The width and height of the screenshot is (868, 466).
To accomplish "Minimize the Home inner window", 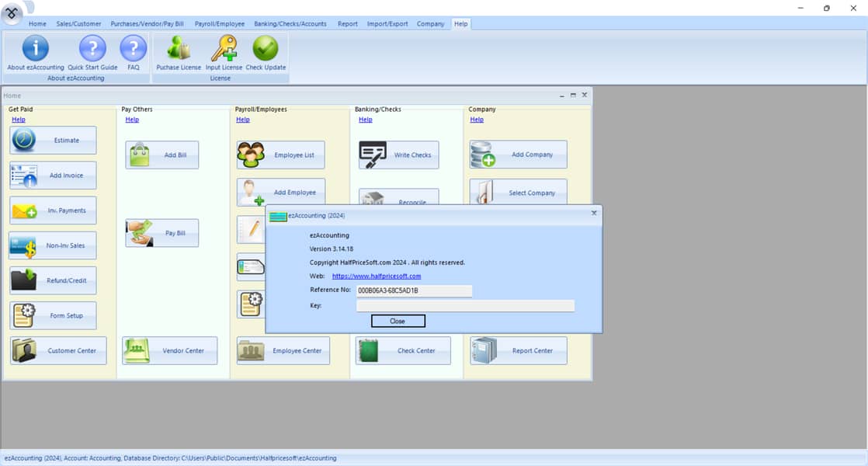I will pyautogui.click(x=562, y=96).
